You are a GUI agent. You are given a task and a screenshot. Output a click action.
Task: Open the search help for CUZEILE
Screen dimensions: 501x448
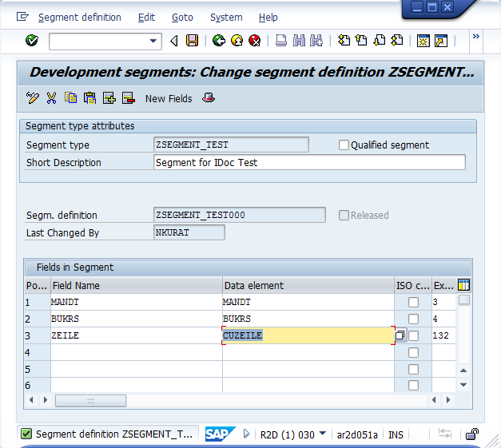click(400, 335)
